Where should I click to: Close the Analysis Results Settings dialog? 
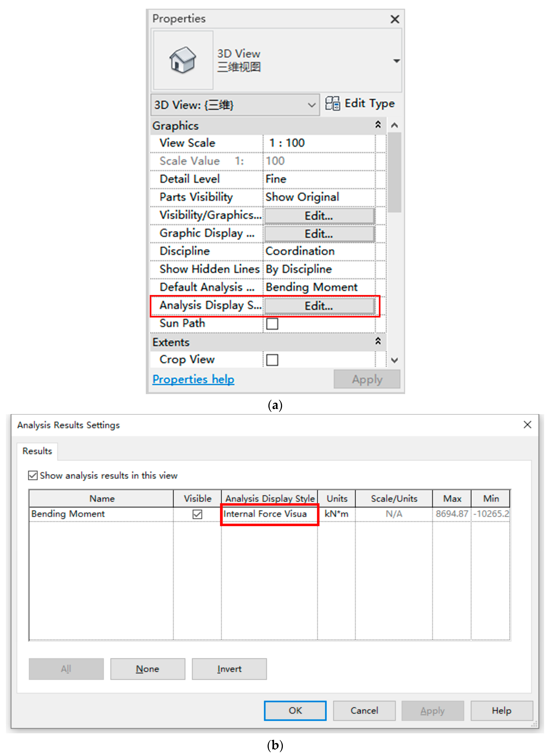pyautogui.click(x=527, y=424)
